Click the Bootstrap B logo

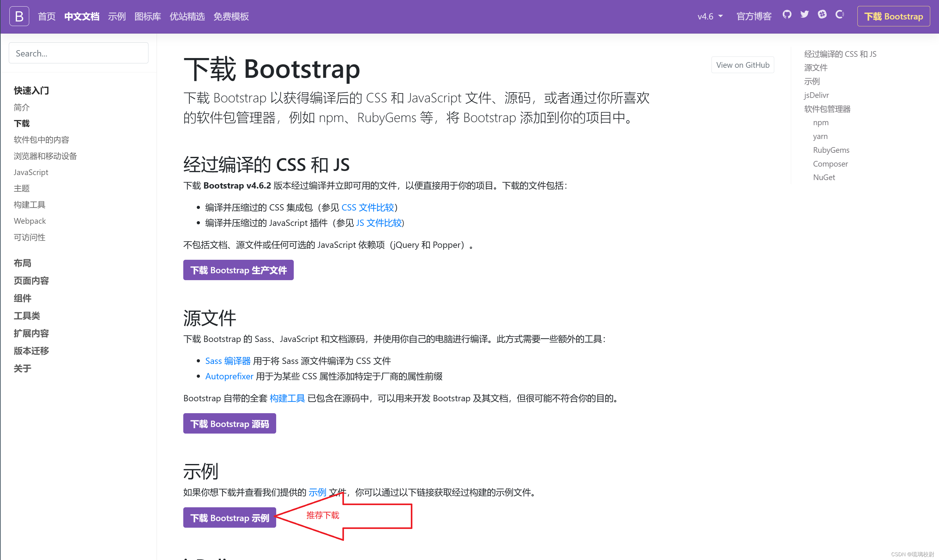(x=19, y=16)
